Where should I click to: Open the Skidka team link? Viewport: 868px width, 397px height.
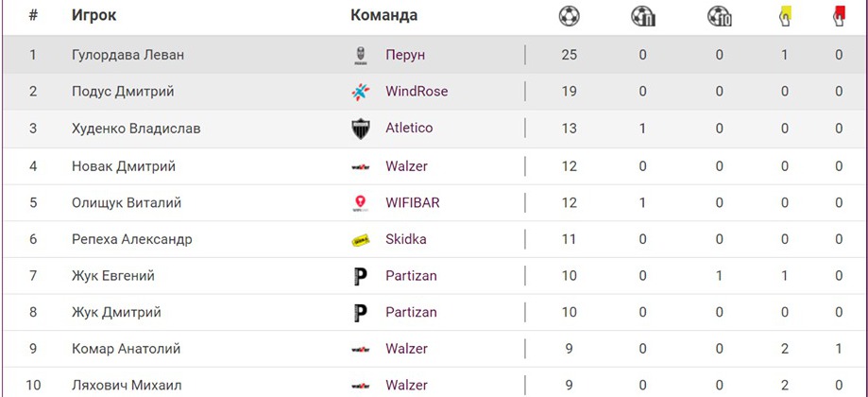pos(405,239)
